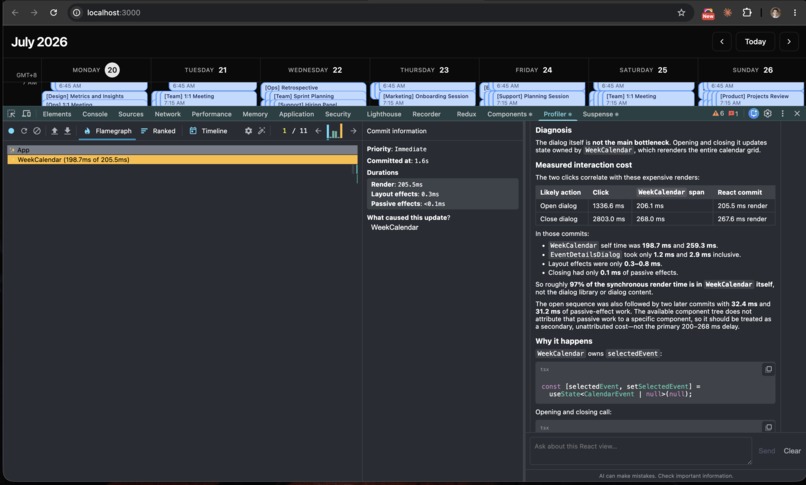Click the magic wand icon in Profiler toolbar
Viewport: 806px width, 485px height.
[x=262, y=131]
